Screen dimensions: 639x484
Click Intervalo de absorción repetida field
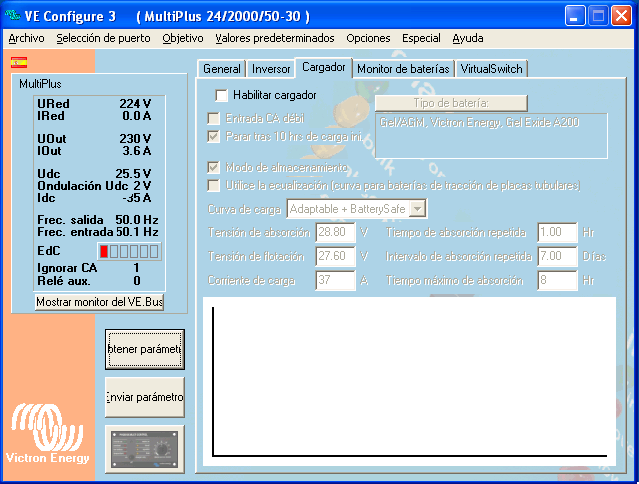(557, 256)
